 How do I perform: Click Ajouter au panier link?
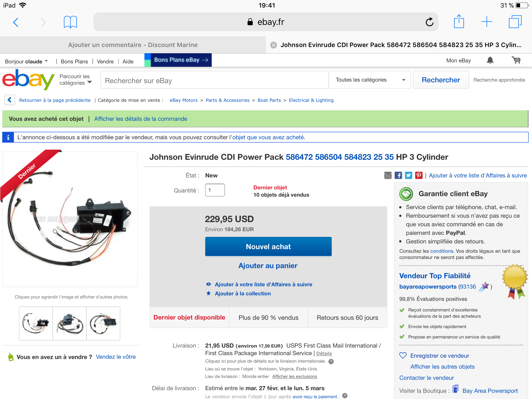[268, 265]
